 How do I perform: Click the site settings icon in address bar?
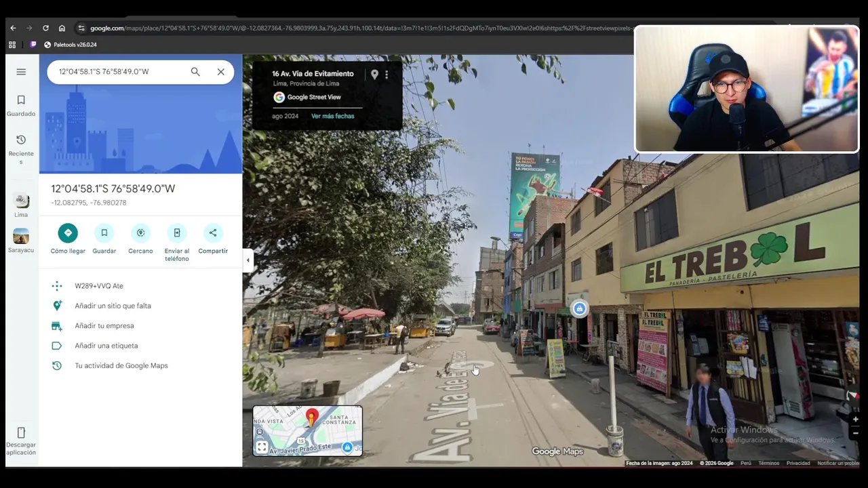(x=81, y=28)
